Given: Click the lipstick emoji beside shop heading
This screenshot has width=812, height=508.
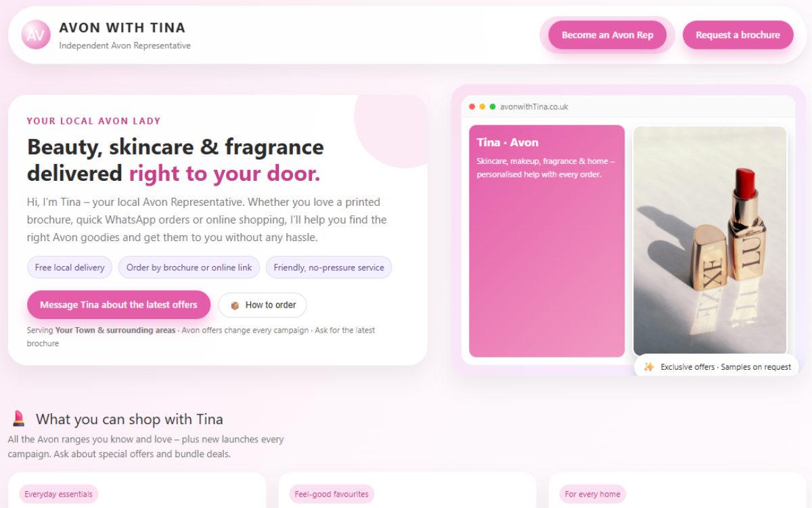Looking at the screenshot, I should (19, 419).
